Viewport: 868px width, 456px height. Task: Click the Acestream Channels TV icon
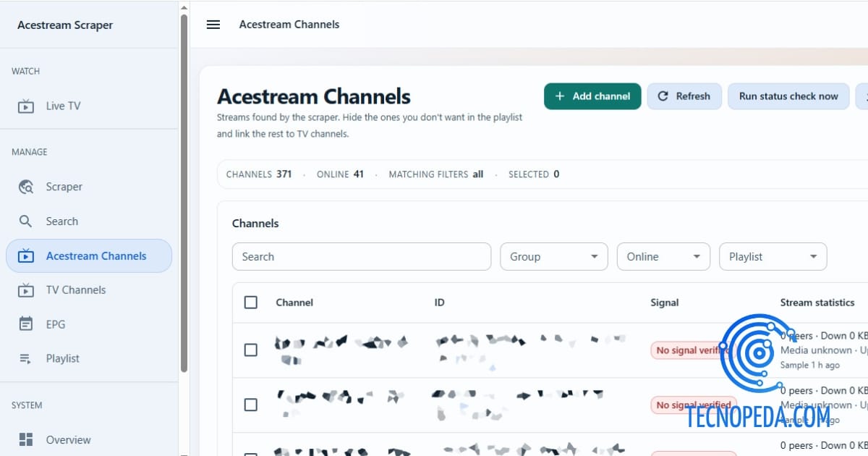click(26, 256)
